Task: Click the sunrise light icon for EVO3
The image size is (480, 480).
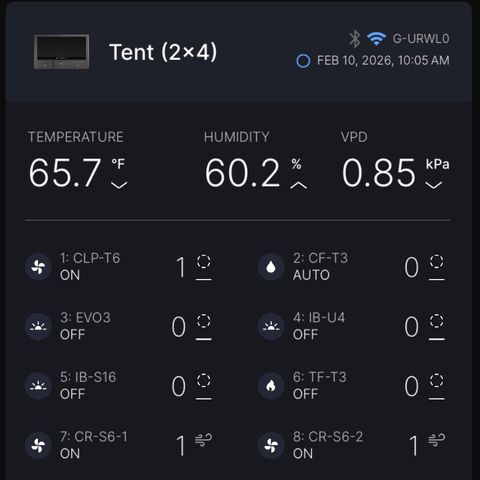Action: (x=38, y=326)
